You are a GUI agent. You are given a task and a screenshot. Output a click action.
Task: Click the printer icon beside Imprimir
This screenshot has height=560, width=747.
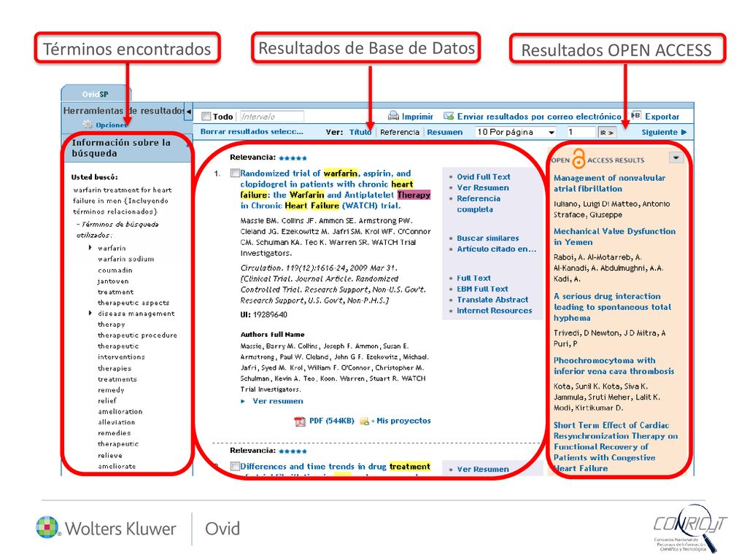pos(393,116)
